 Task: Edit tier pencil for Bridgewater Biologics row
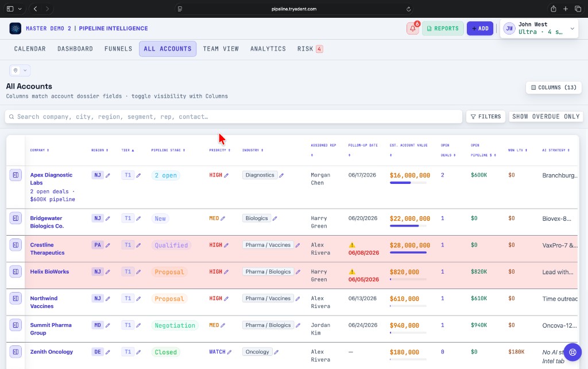pyautogui.click(x=138, y=218)
